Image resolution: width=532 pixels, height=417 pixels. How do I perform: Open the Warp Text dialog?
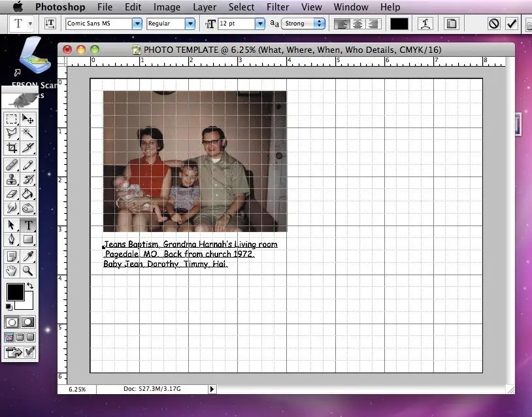[x=425, y=23]
